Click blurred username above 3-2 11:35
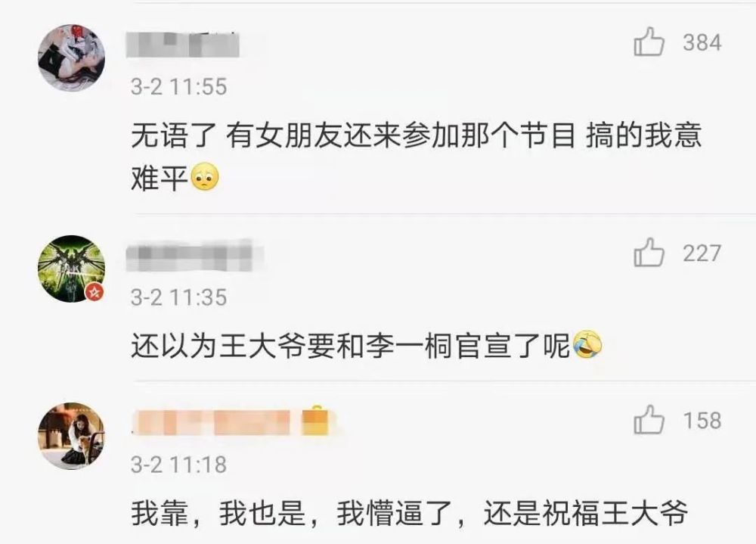Image resolution: width=756 pixels, height=544 pixels. (x=194, y=256)
